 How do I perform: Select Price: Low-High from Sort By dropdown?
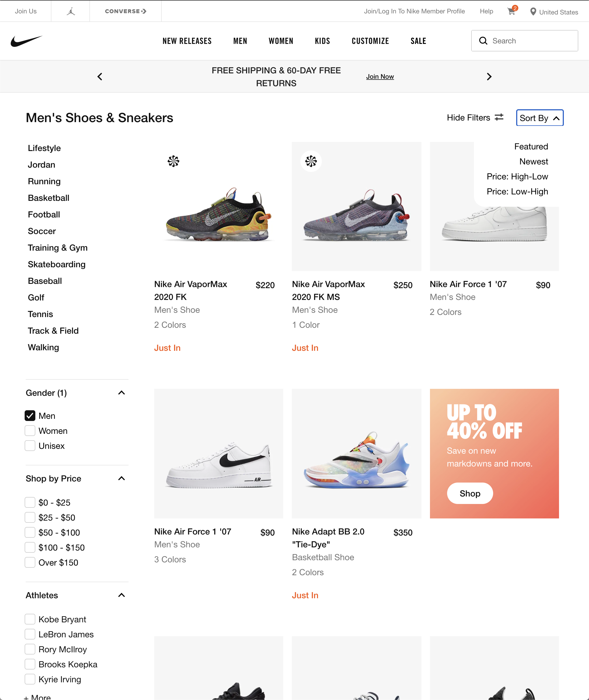point(517,191)
